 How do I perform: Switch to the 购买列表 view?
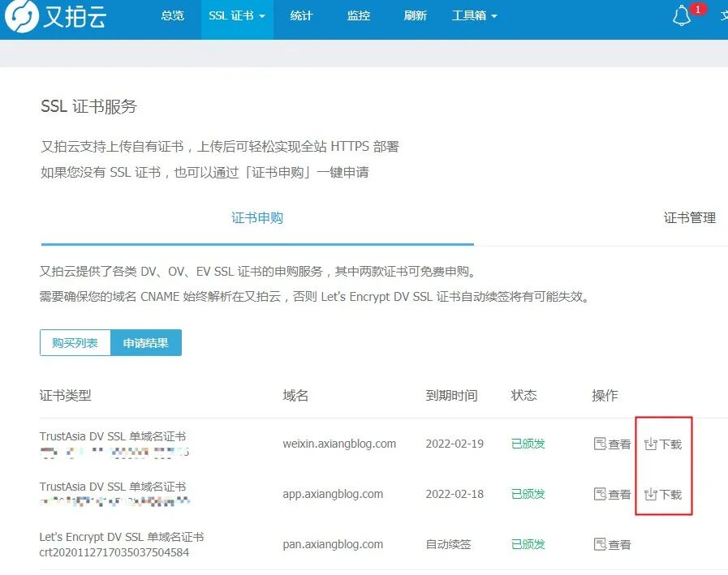(x=75, y=342)
